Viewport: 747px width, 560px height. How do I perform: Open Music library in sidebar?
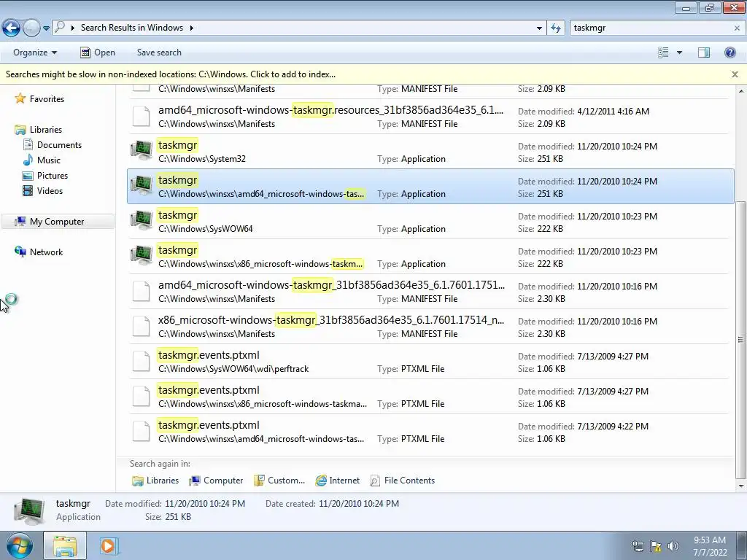(x=49, y=160)
